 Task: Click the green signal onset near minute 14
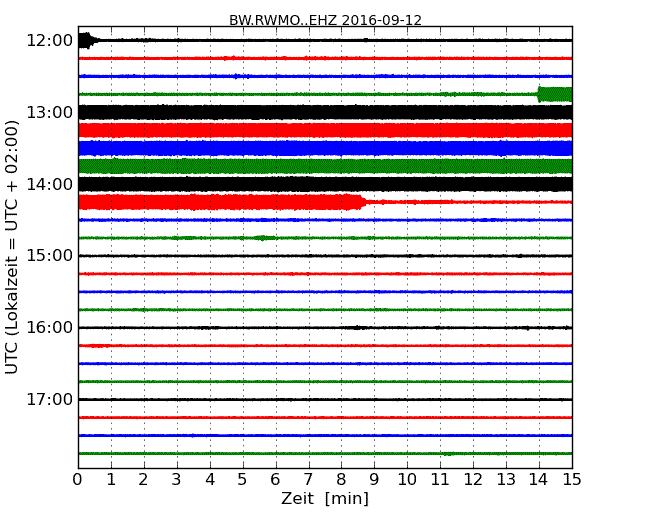click(x=555, y=94)
